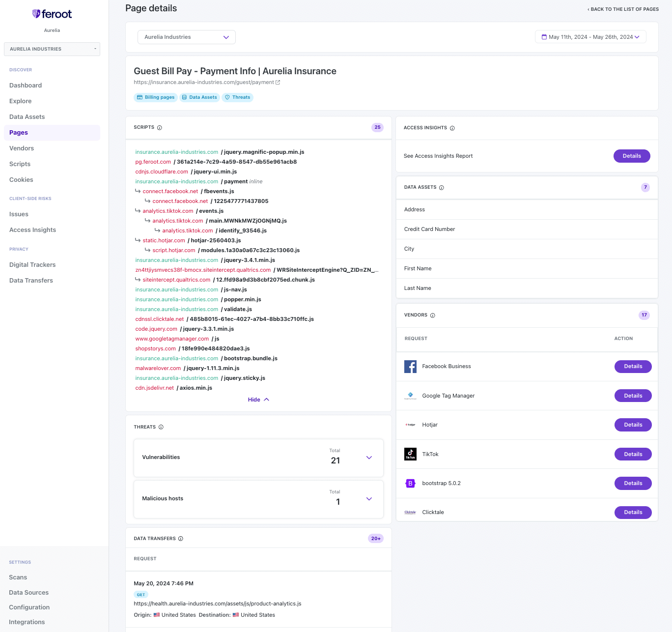Open the Access Insights Report Details button
Viewport: 672px width, 632px height.
(x=632, y=156)
